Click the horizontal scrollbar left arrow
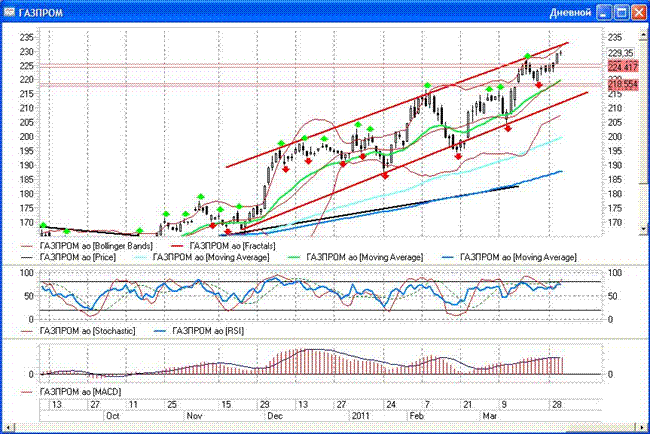This screenshot has width=650, height=434. 7,427
